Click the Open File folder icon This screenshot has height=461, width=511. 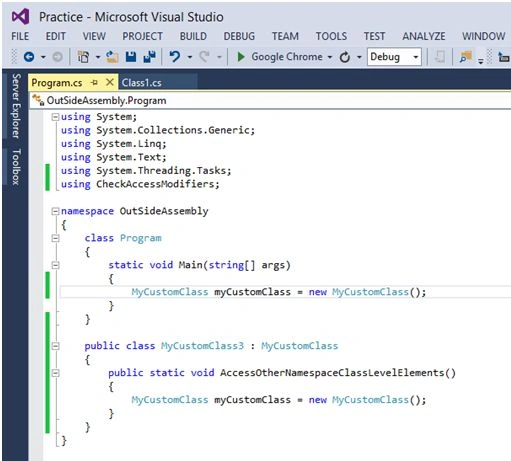click(112, 57)
